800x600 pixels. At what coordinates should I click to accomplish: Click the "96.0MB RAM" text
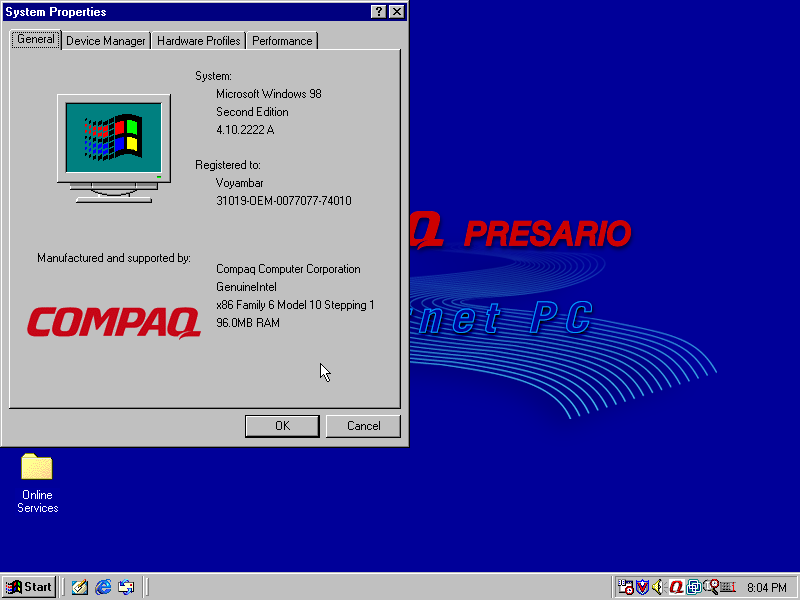247,323
